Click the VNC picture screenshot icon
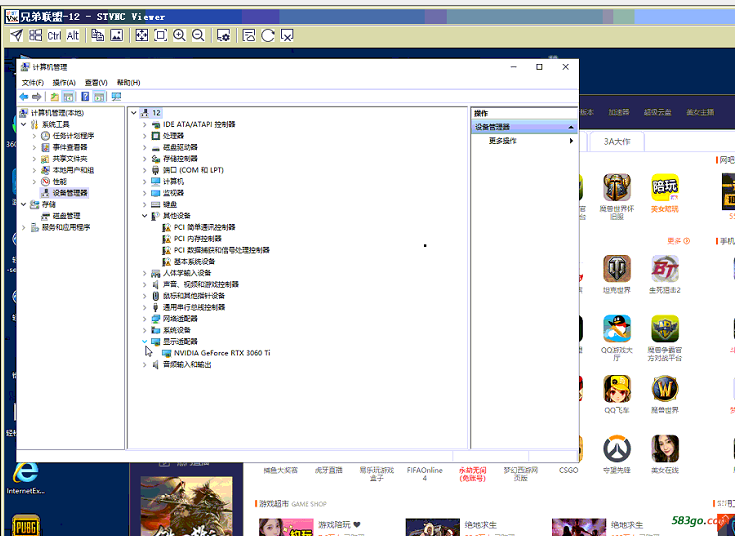 (116, 35)
